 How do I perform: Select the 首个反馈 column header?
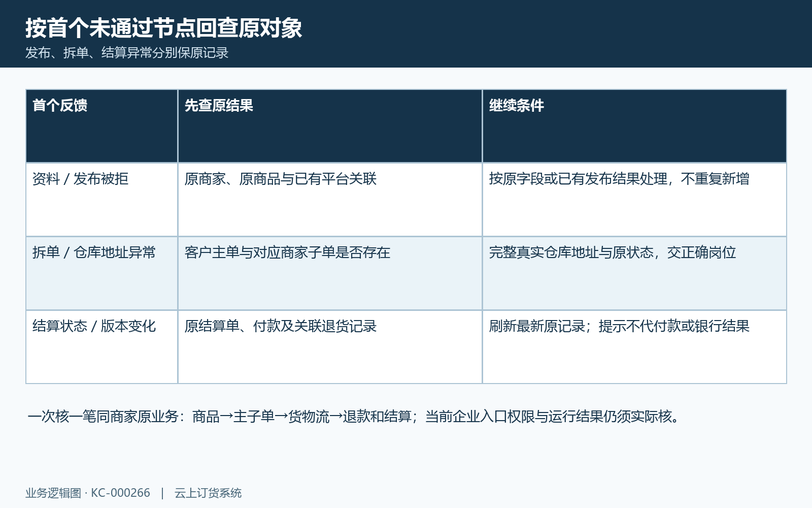click(102, 126)
